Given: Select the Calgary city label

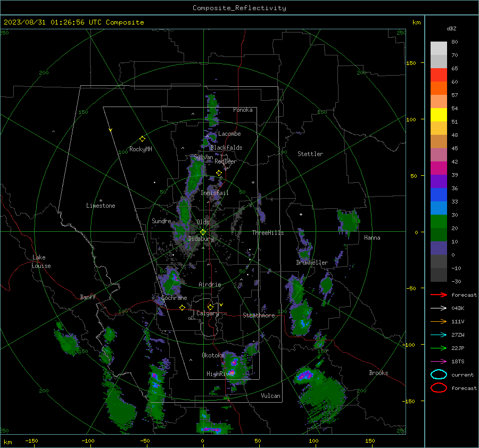Looking at the screenshot, I should click(208, 313).
